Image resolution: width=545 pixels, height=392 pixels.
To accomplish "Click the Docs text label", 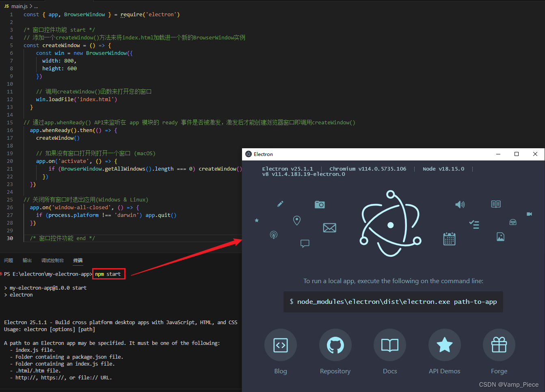I will [x=390, y=371].
